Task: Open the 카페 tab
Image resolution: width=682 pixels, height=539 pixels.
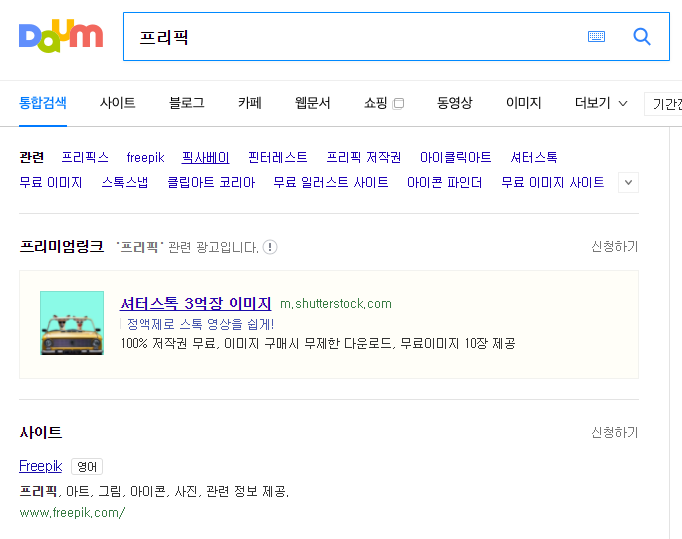Action: coord(250,103)
